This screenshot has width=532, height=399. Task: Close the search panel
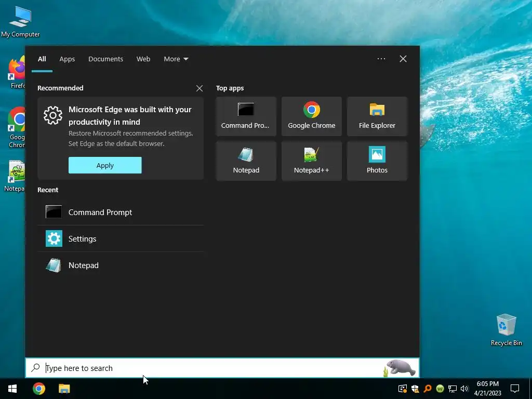(x=403, y=59)
